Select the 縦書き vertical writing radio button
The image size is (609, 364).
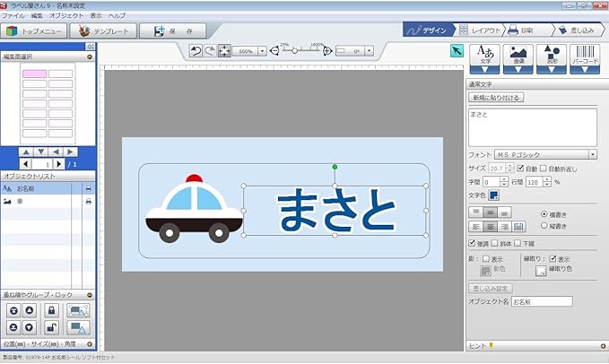(x=544, y=226)
